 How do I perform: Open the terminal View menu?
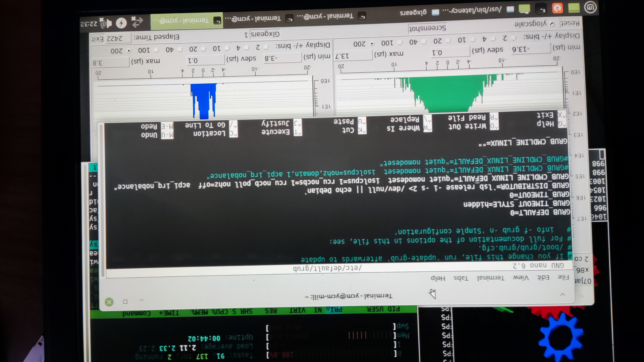[521, 278]
